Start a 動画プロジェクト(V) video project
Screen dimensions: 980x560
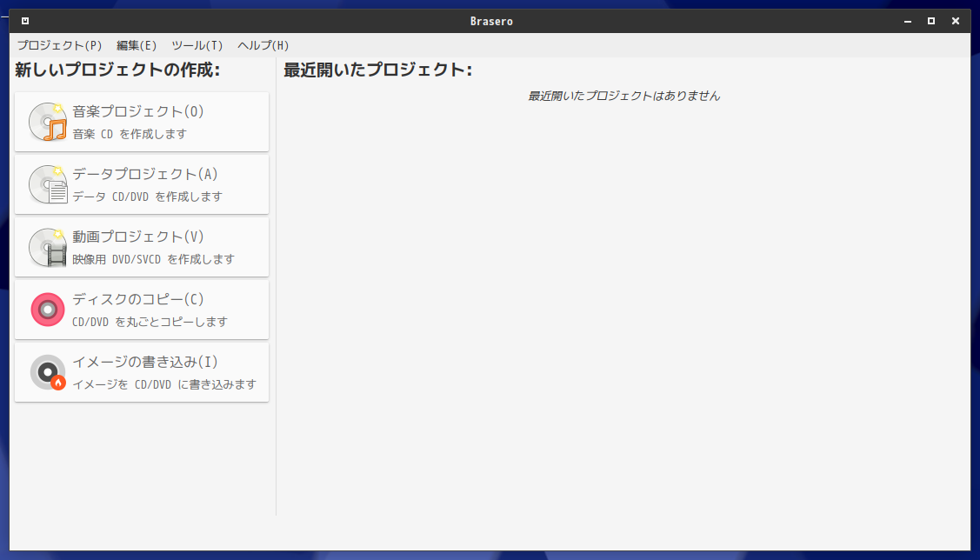coord(142,247)
